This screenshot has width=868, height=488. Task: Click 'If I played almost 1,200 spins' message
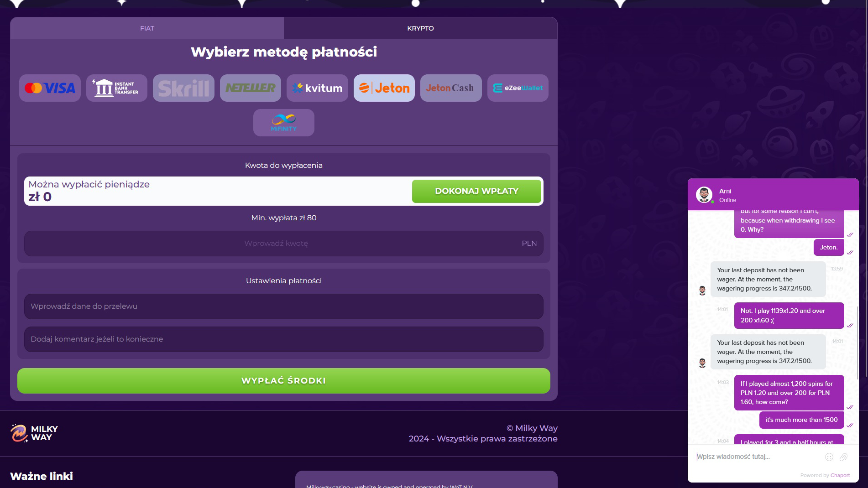(789, 393)
